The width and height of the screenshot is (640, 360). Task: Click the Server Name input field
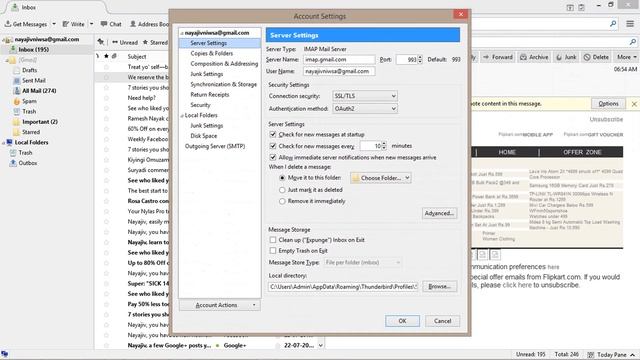[x=339, y=60]
